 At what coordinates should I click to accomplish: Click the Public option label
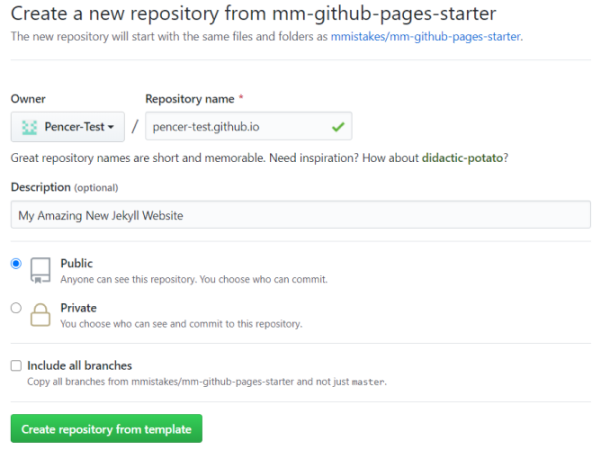(x=76, y=263)
